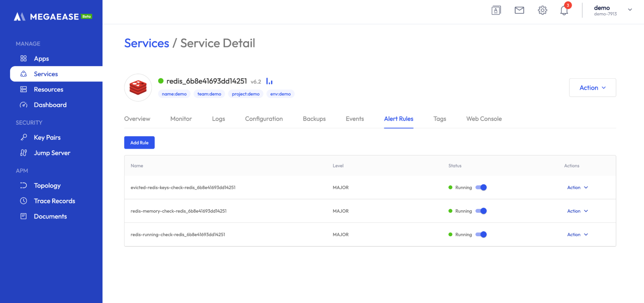This screenshot has height=303, width=644.
Task: Click the project:demo tag
Action: 245,94
